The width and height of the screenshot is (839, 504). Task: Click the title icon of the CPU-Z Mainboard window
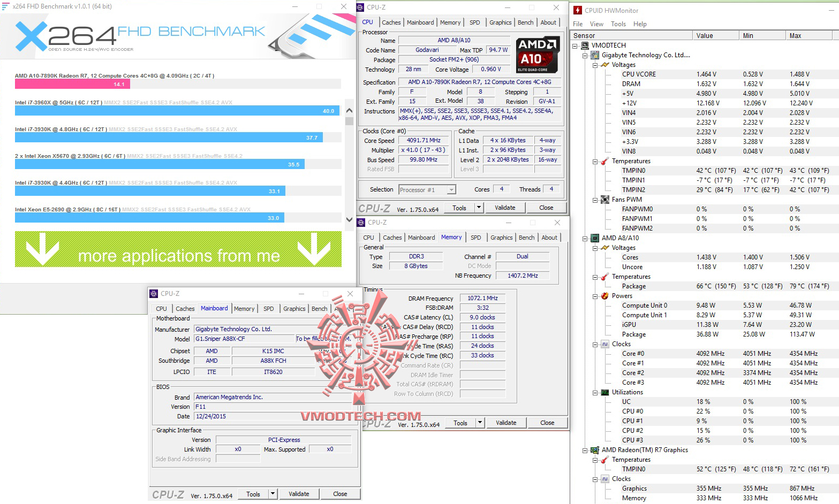point(154,294)
